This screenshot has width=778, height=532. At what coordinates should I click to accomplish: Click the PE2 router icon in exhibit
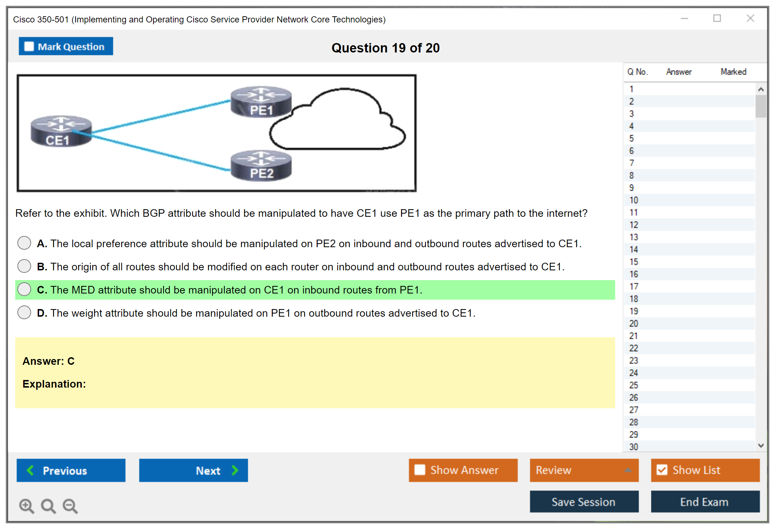pyautogui.click(x=261, y=166)
